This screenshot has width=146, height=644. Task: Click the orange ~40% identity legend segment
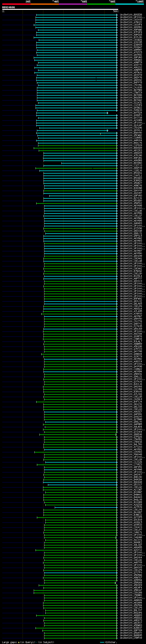coord(45,4)
